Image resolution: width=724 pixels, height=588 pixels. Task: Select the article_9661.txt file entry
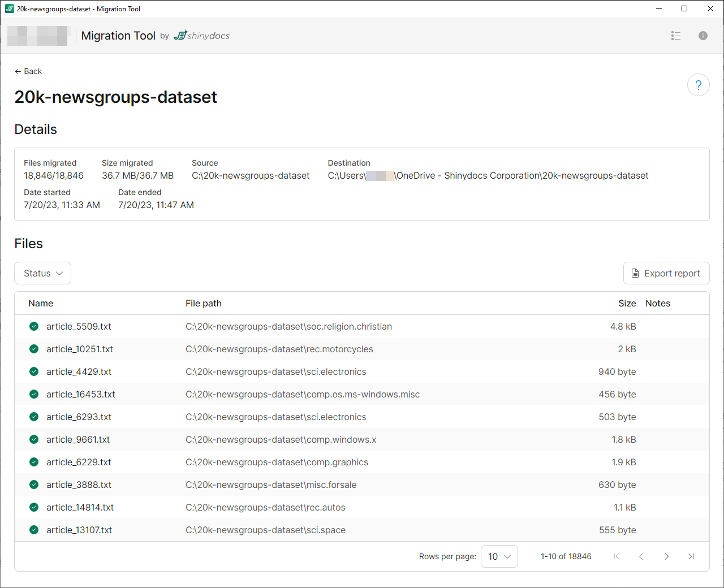click(x=78, y=439)
